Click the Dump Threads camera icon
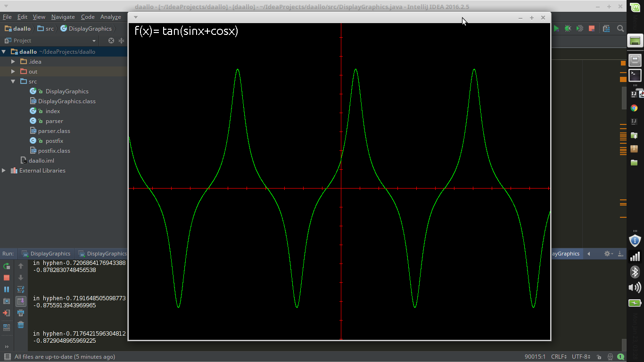Viewport: 644px width, 362px height. click(7, 301)
